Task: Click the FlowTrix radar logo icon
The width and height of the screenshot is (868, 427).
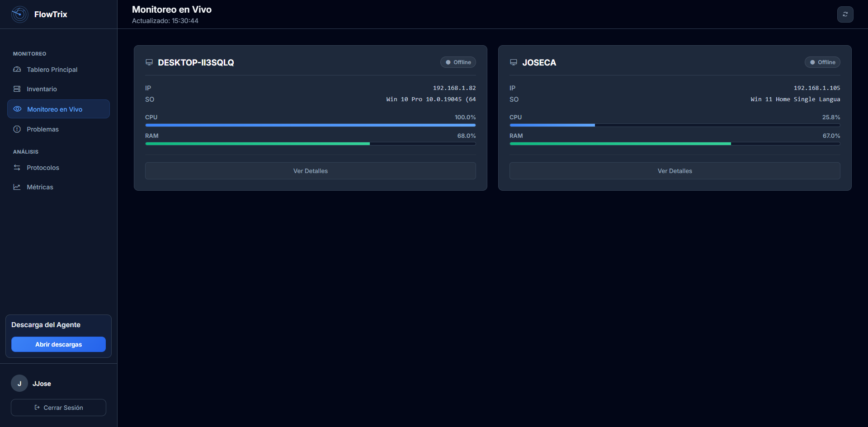Action: pos(19,14)
